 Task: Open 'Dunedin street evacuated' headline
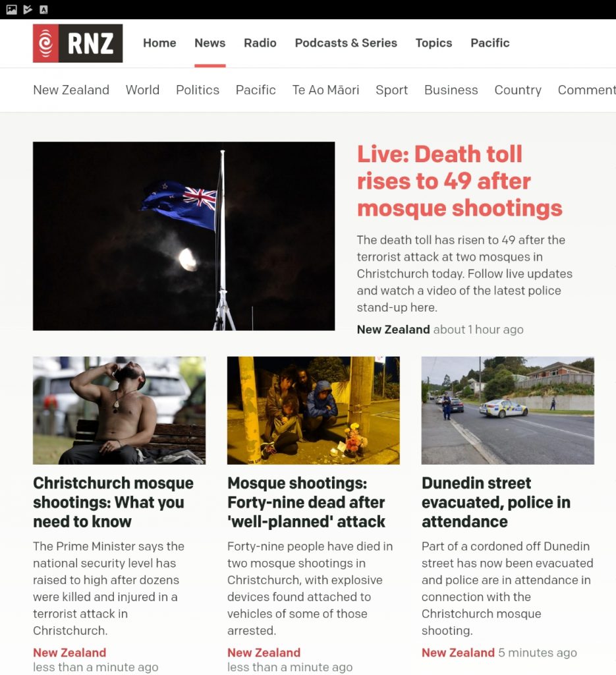tap(496, 502)
